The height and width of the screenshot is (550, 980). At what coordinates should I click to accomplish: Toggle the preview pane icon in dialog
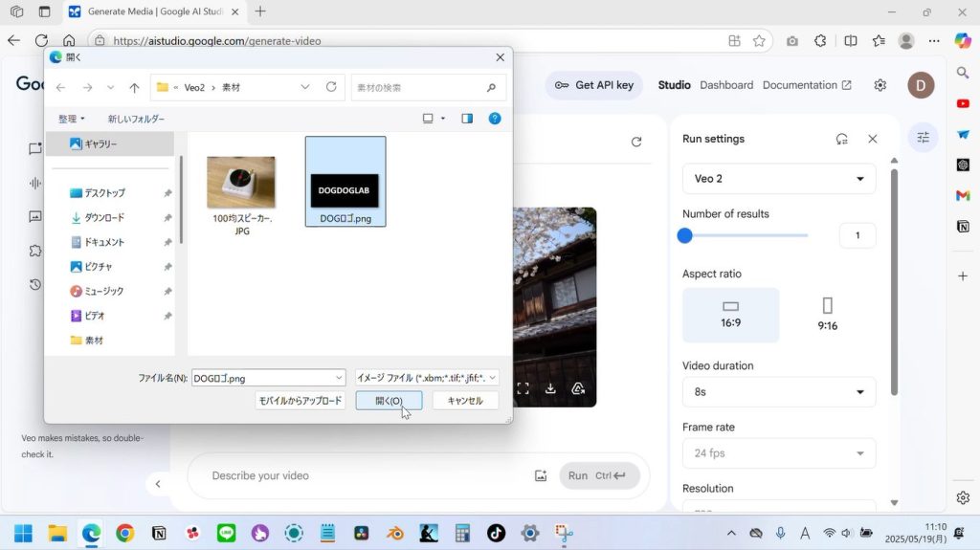(x=467, y=119)
